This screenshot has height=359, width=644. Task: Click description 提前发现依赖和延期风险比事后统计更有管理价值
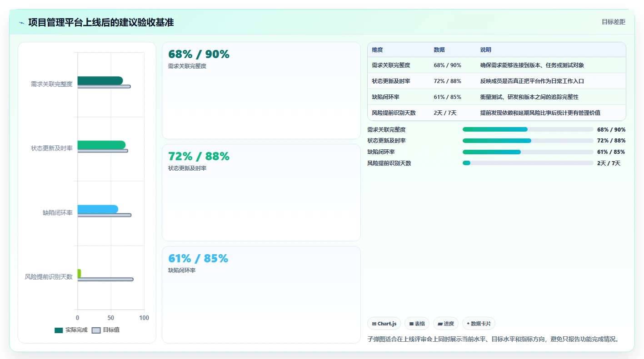tap(540, 113)
